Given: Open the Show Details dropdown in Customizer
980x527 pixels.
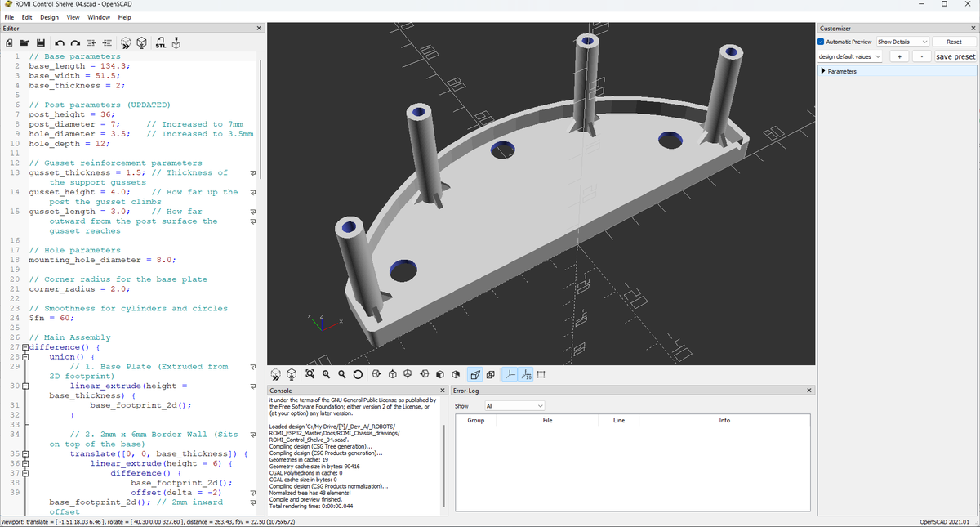Looking at the screenshot, I should coord(903,42).
